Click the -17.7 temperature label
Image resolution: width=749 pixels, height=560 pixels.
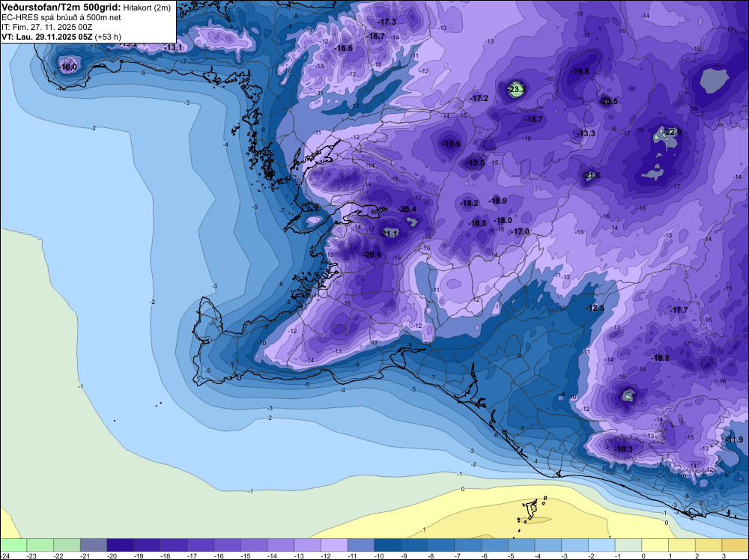tap(679, 310)
